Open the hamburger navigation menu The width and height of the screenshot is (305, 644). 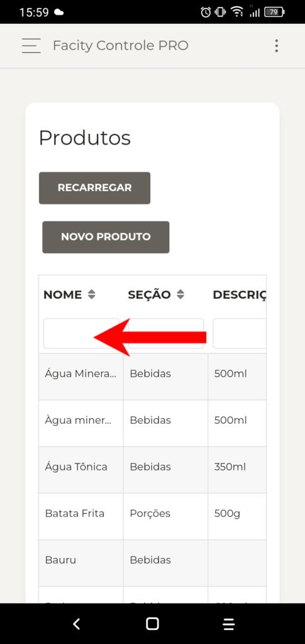[31, 45]
